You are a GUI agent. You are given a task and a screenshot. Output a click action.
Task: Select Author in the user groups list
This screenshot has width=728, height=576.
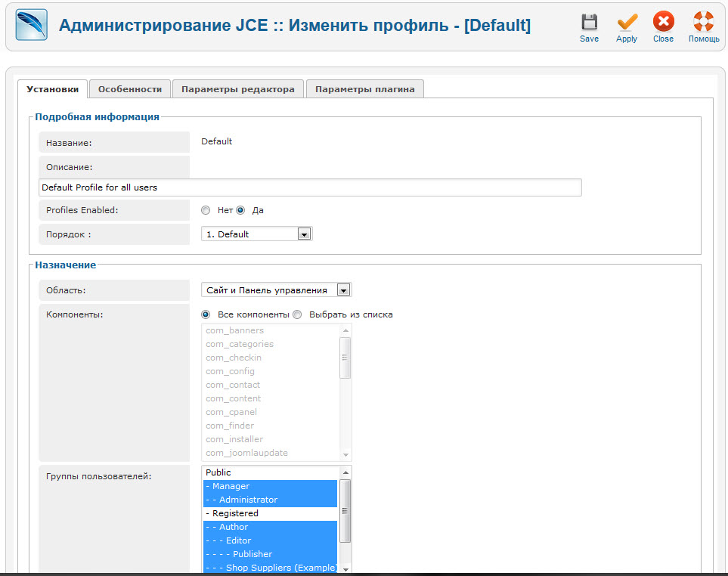click(270, 528)
